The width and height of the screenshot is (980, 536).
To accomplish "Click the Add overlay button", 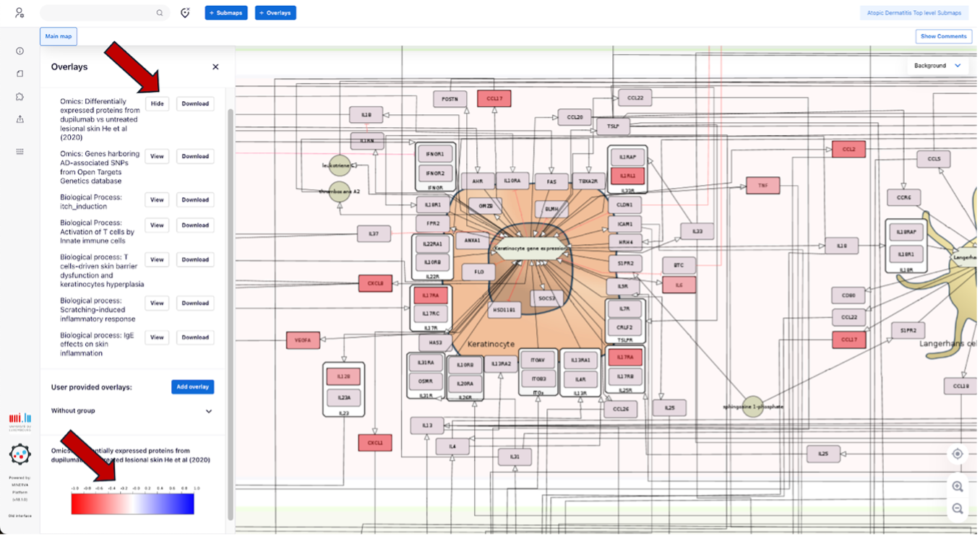I will click(192, 387).
